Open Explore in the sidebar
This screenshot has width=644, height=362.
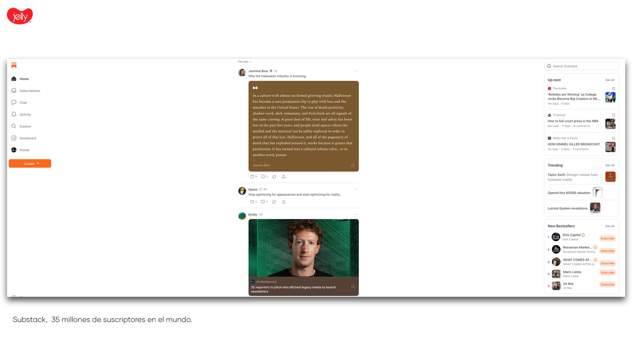pos(25,126)
